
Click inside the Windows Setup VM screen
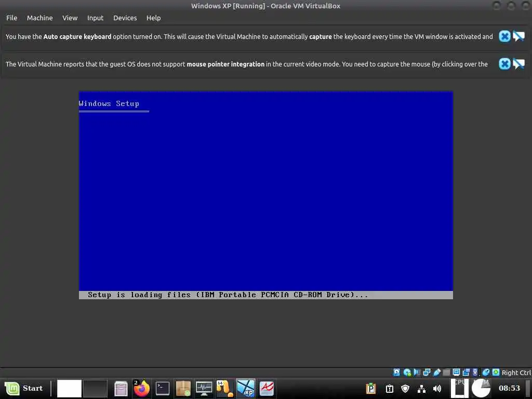[265, 195]
